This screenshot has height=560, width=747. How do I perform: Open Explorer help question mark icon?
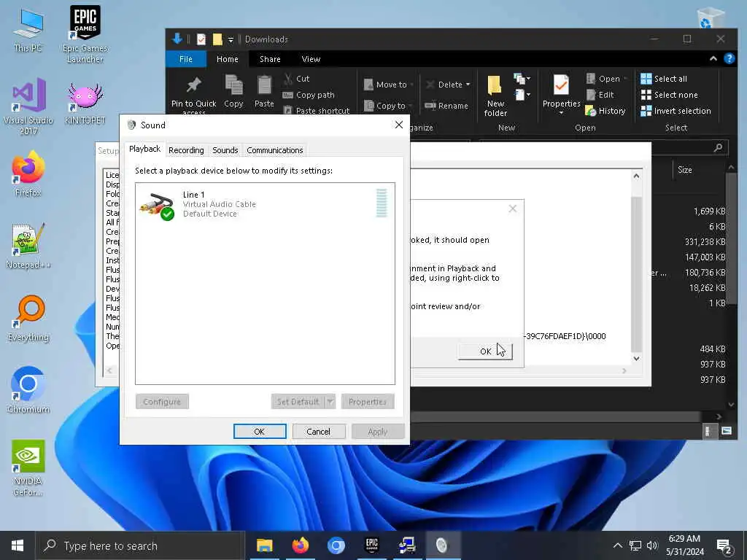click(x=729, y=58)
